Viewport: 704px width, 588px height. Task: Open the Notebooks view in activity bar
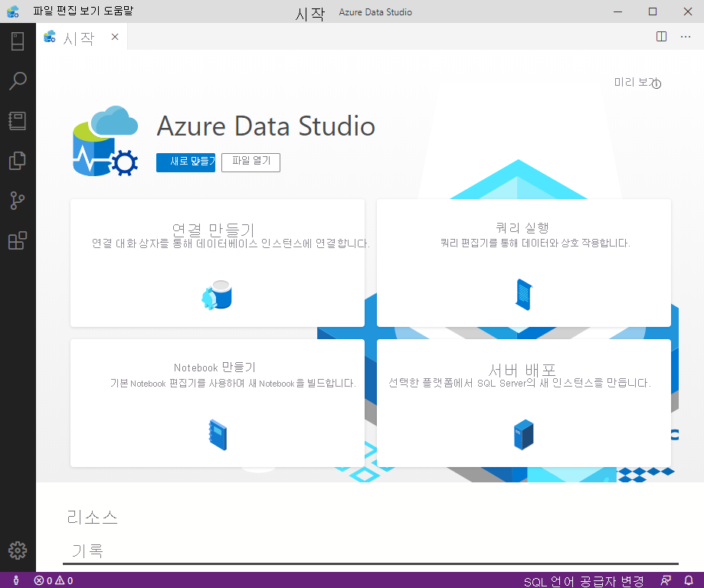(18, 121)
